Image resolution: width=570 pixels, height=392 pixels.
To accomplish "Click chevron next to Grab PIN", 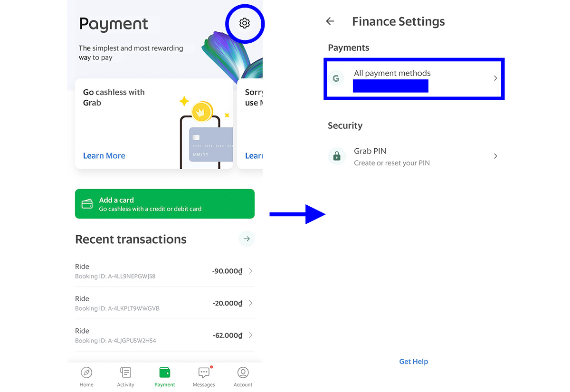I will (495, 156).
